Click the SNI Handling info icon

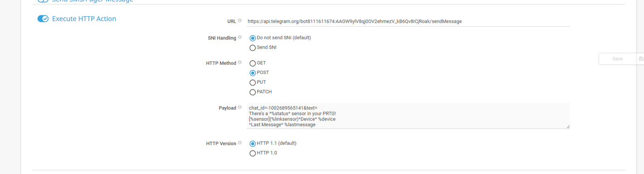click(239, 37)
